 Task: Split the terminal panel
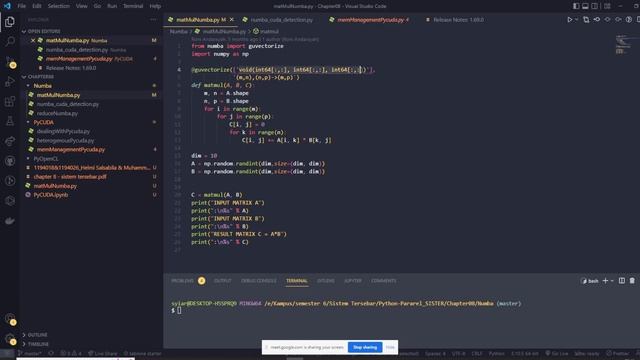622,281
